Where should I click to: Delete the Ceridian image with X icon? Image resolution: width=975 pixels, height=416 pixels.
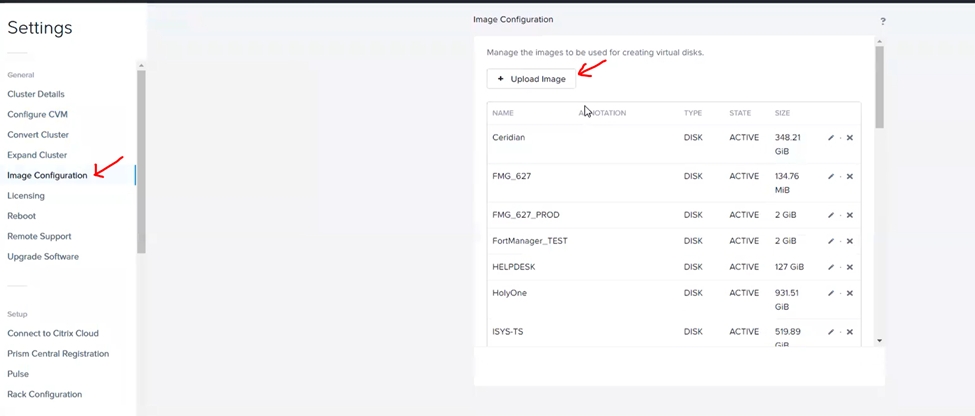(850, 138)
